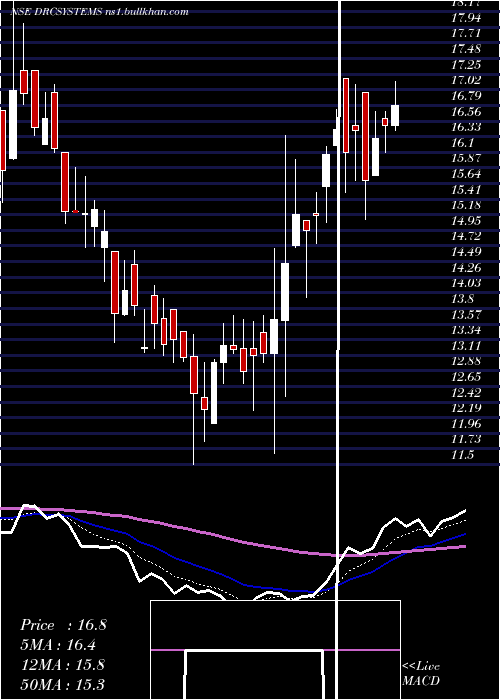The image size is (500, 700).
Task: Click the <<Live MACD label
Action: [421, 673]
